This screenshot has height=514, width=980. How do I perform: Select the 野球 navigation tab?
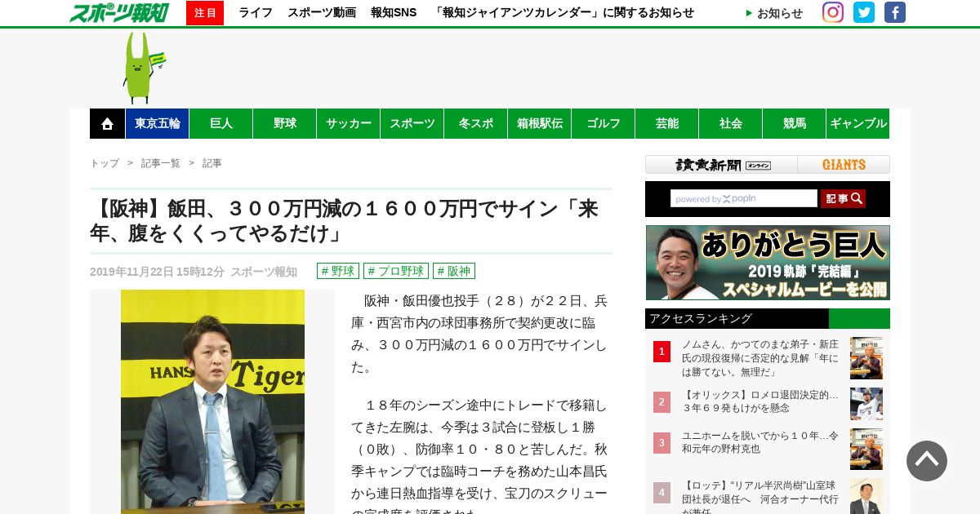285,123
